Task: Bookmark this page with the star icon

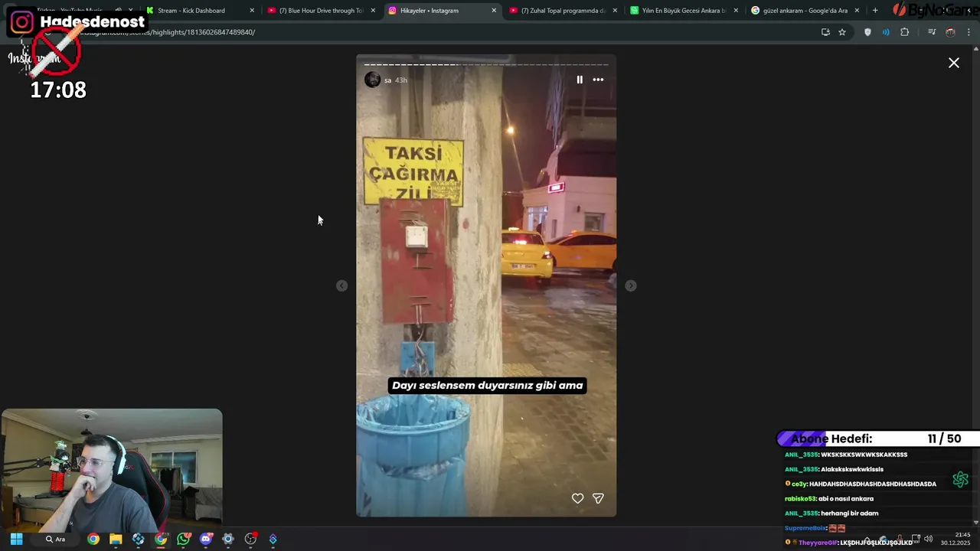Action: point(842,32)
